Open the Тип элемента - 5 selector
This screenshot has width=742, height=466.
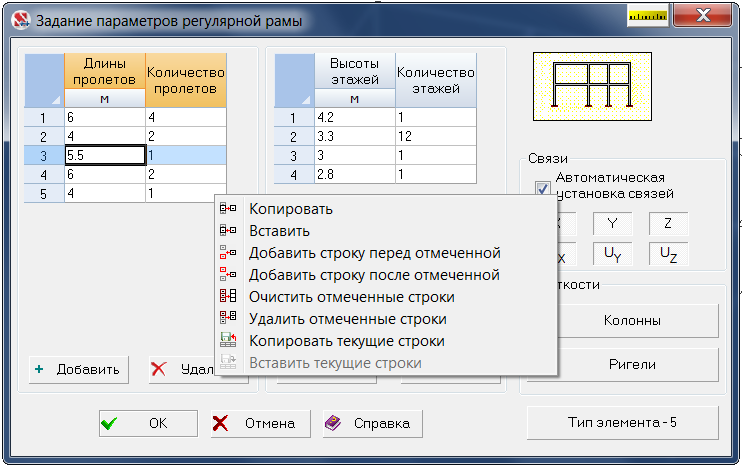click(x=623, y=423)
